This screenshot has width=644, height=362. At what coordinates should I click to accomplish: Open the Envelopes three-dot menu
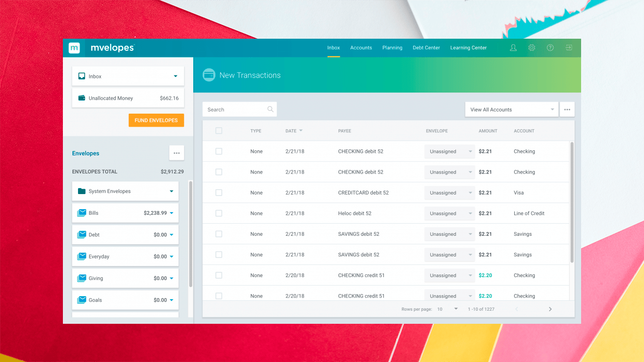point(177,153)
